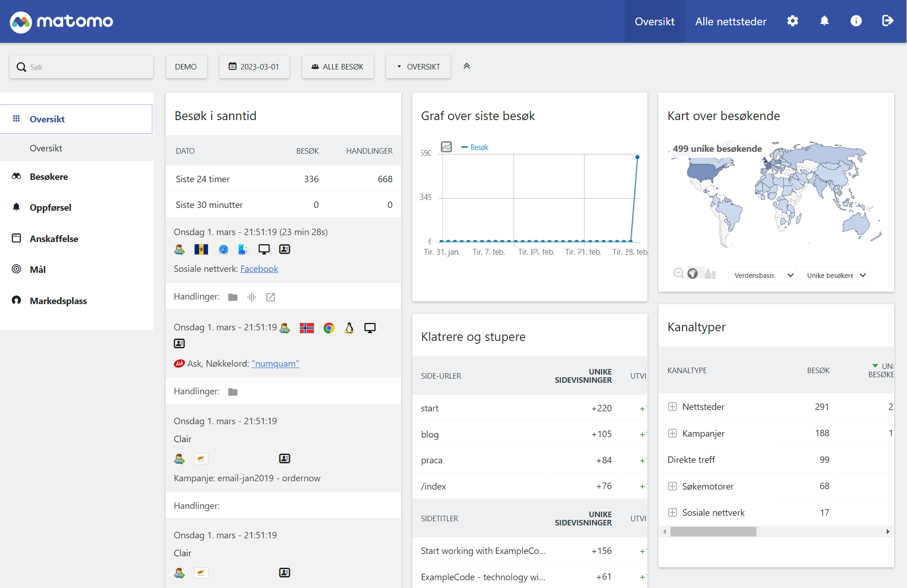Go to Alle nettsteder tab
Image resolution: width=907 pixels, height=588 pixels.
[x=730, y=22]
